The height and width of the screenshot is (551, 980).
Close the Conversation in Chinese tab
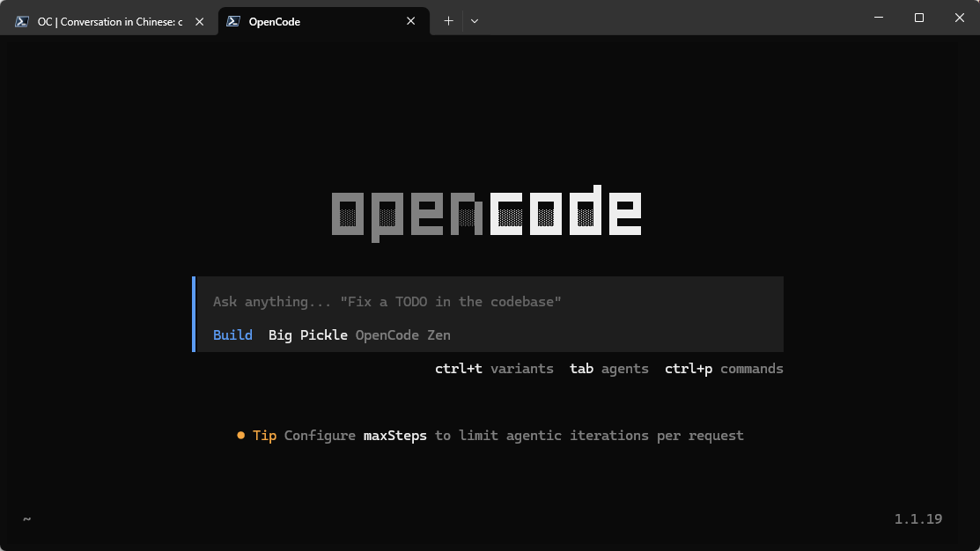(198, 21)
